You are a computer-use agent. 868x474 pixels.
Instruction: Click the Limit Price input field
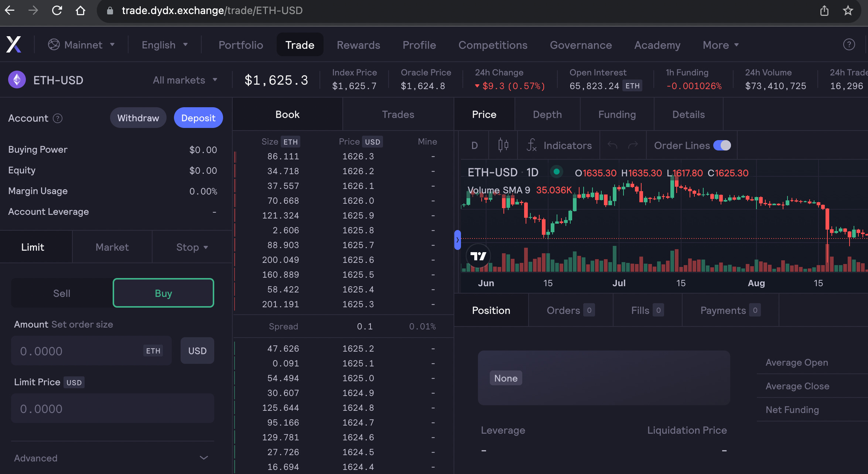[x=113, y=408]
